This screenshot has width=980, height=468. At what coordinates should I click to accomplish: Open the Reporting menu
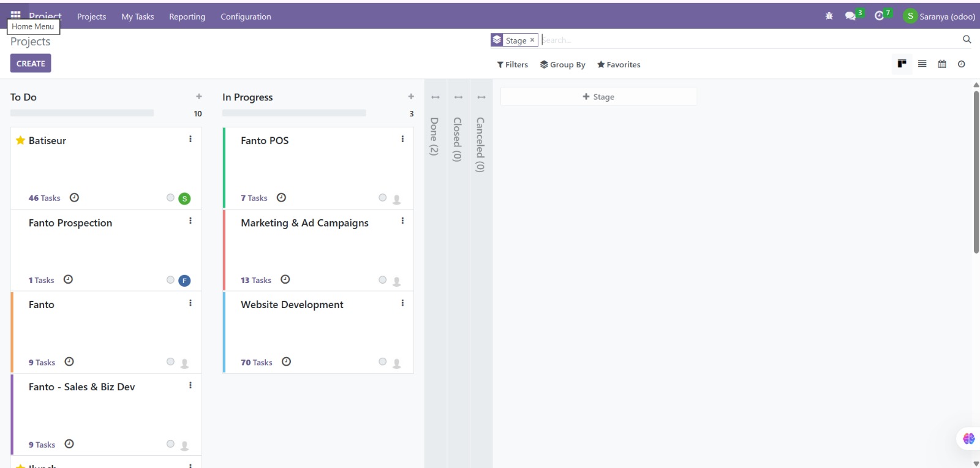(187, 17)
